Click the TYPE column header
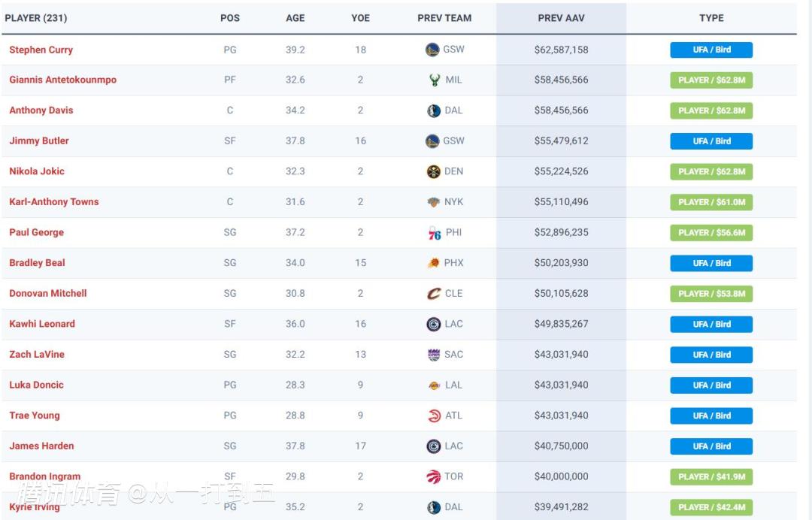This screenshot has width=812, height=520. click(711, 18)
